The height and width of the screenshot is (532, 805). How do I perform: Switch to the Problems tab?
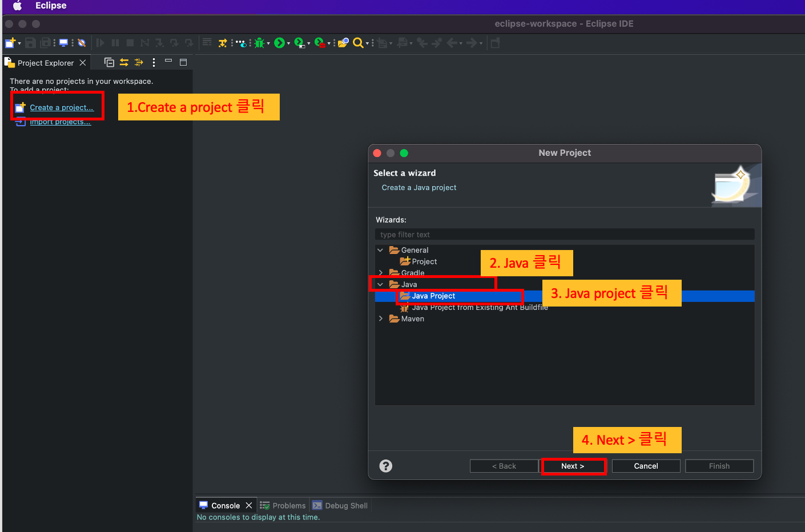click(283, 506)
